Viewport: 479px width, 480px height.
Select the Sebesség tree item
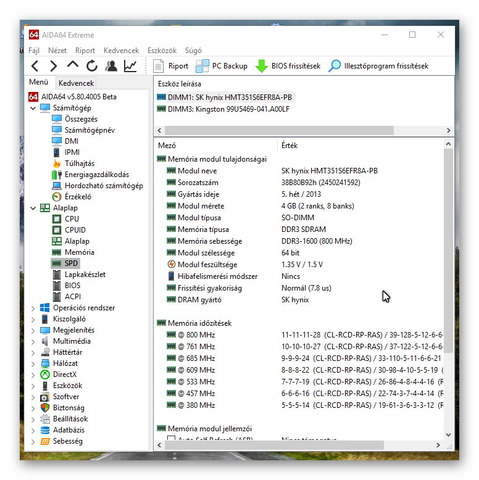pyautogui.click(x=61, y=441)
